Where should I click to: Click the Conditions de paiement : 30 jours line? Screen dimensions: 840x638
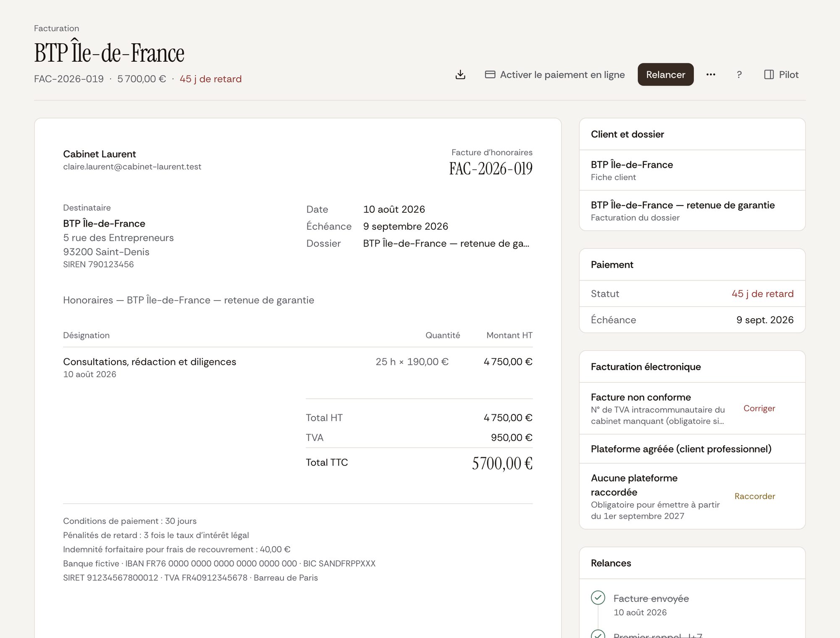130,521
